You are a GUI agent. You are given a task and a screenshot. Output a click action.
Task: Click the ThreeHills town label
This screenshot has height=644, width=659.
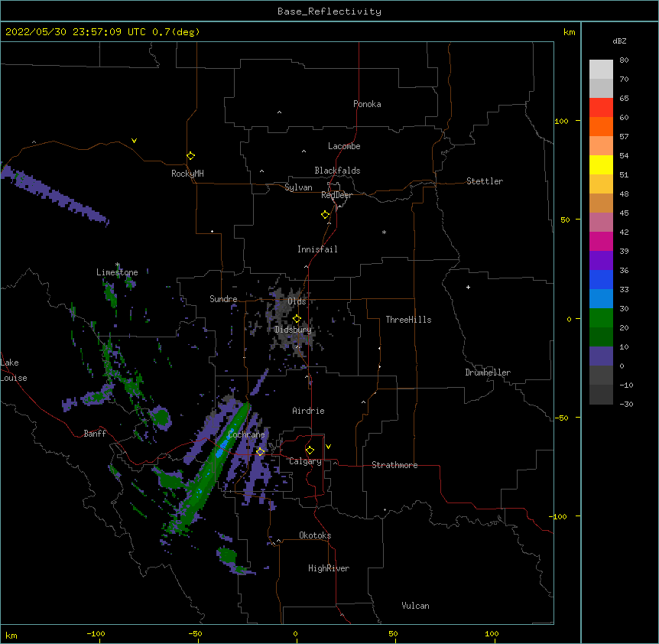(408, 320)
